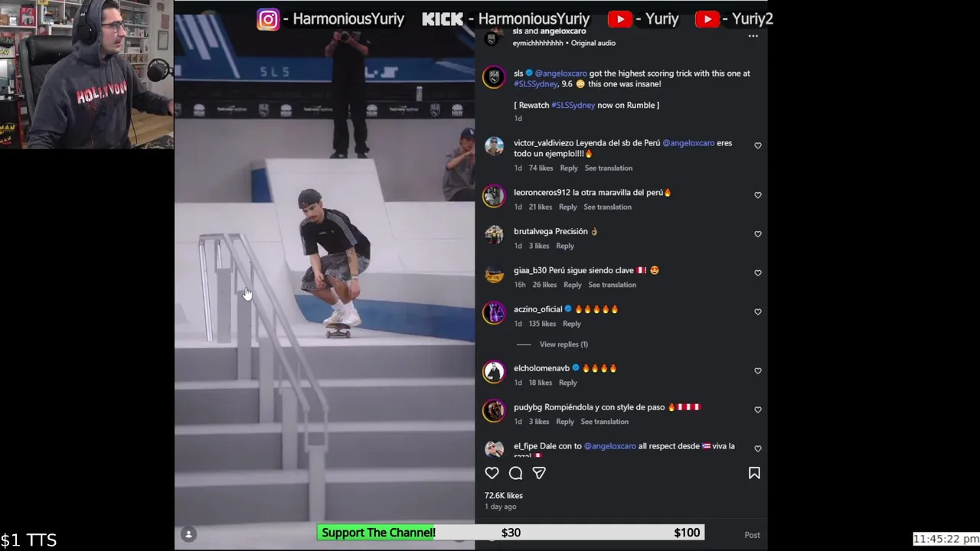This screenshot has width=980, height=551.
Task: Show tagged people icon on video
Action: click(x=188, y=534)
